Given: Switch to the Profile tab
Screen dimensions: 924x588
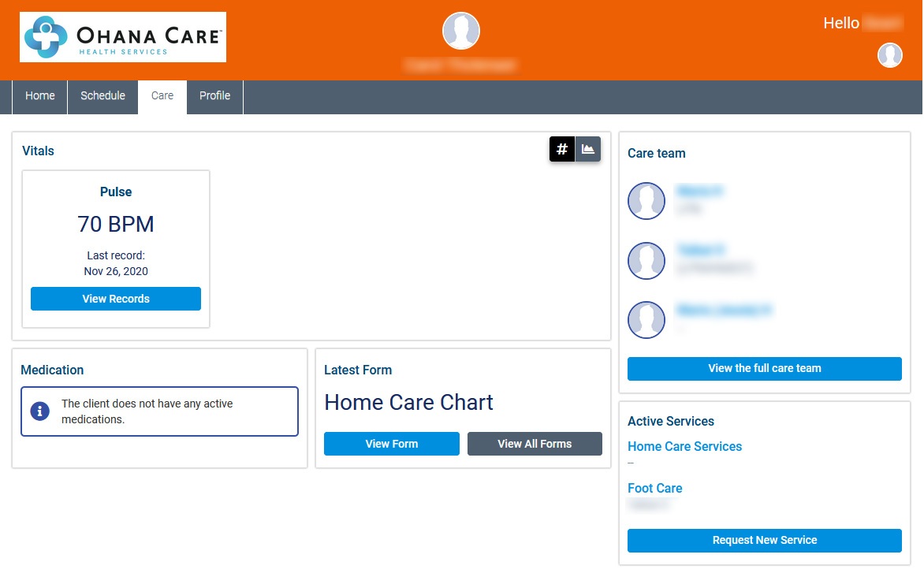Looking at the screenshot, I should [214, 95].
